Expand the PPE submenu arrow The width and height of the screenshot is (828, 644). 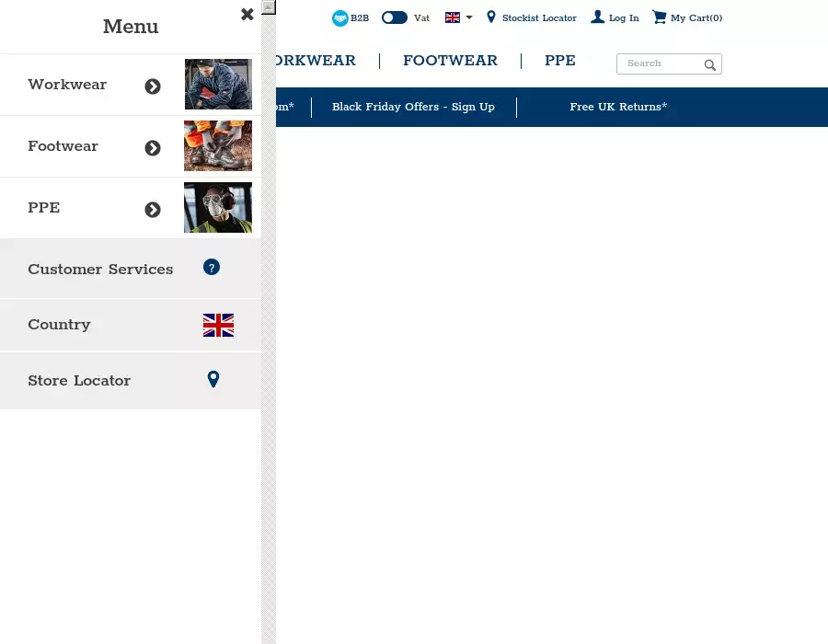153,210
